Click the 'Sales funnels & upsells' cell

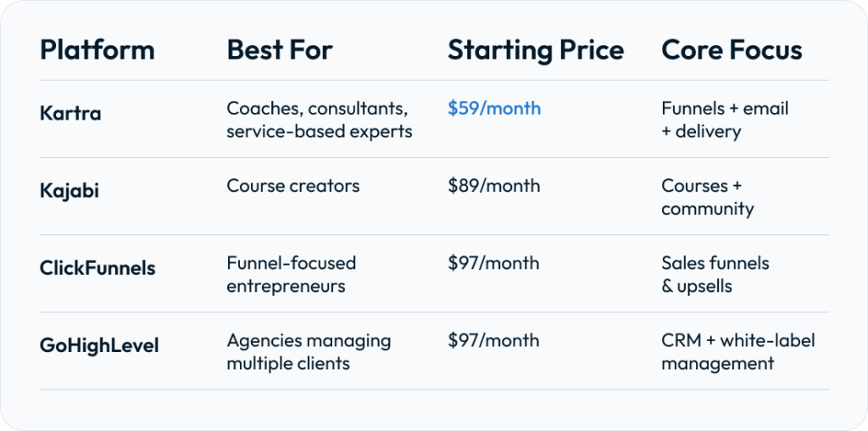coord(715,274)
